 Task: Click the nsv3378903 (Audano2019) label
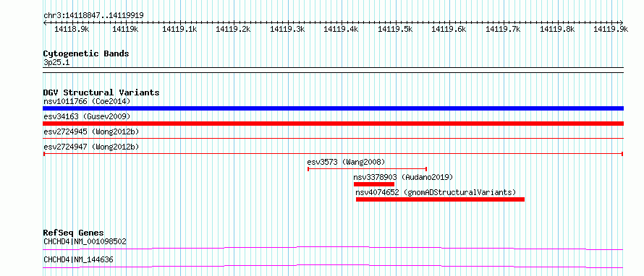tap(403, 177)
